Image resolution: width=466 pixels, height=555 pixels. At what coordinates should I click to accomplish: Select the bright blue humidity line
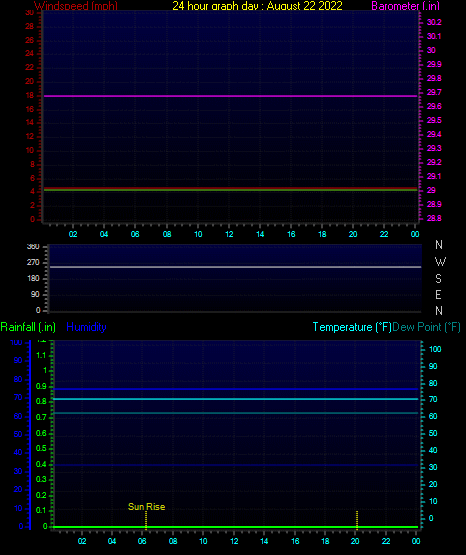point(235,389)
